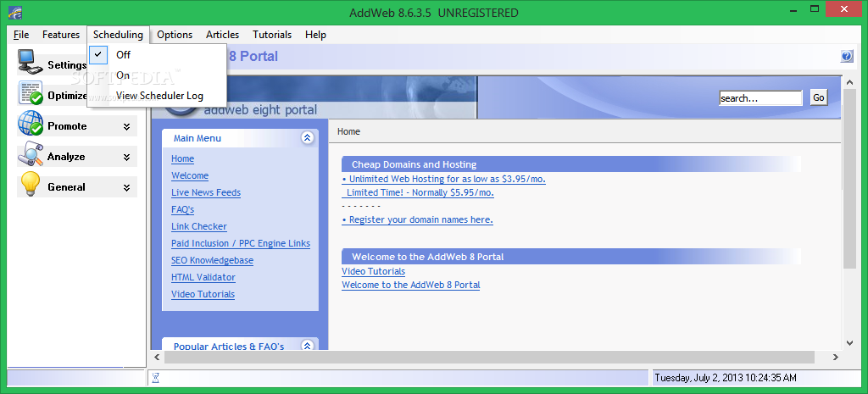
Task: Click Cheap Domains and Hosting heading
Action: 414,164
